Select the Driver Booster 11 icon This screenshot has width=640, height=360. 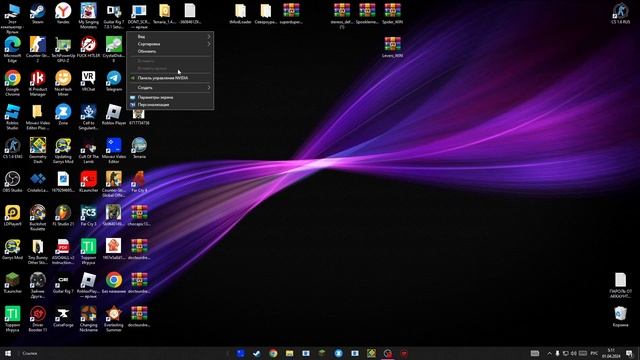(38, 319)
